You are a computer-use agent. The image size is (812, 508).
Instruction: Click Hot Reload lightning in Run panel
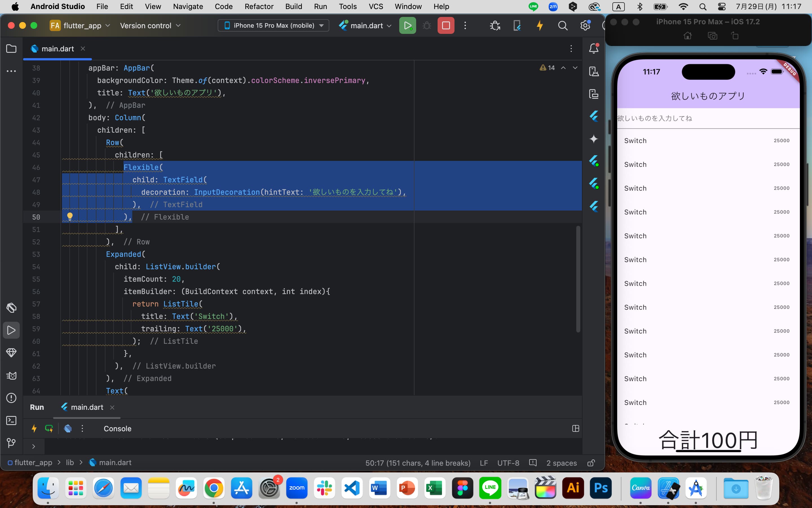34,428
